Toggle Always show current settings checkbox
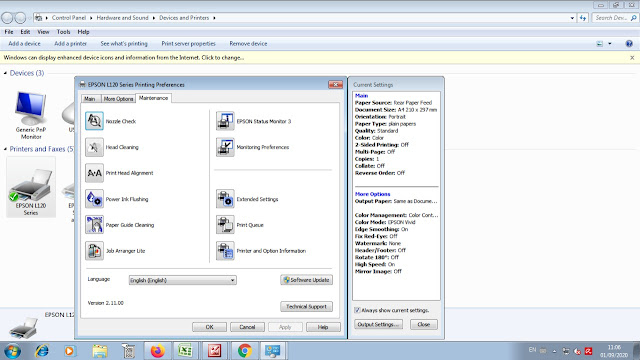The height and width of the screenshot is (360, 640). [357, 310]
